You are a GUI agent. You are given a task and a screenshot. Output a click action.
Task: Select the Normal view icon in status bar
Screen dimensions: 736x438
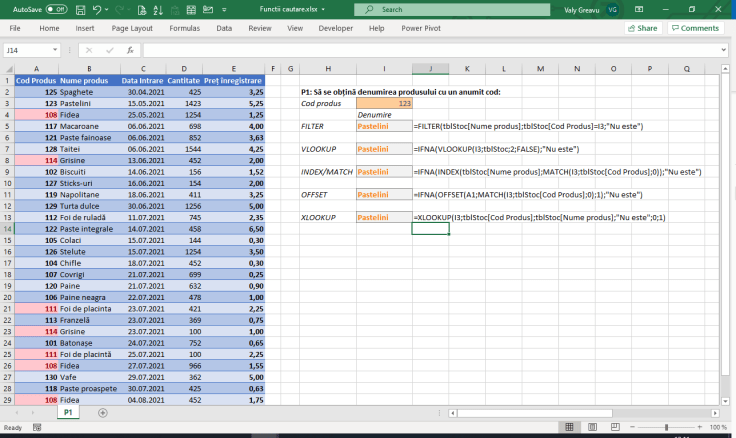[571, 427]
